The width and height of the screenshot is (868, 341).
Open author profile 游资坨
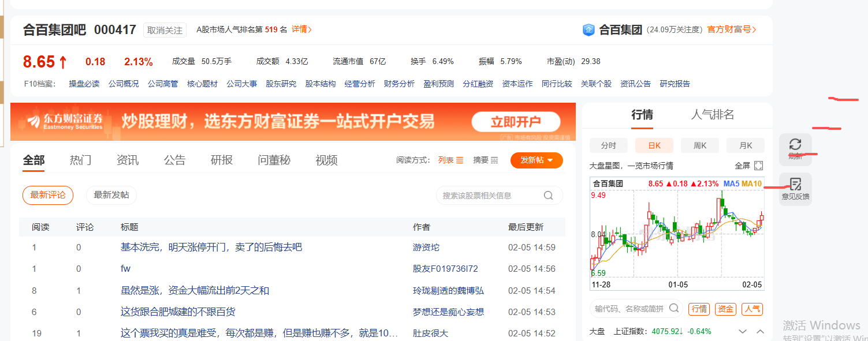pyautogui.click(x=426, y=248)
